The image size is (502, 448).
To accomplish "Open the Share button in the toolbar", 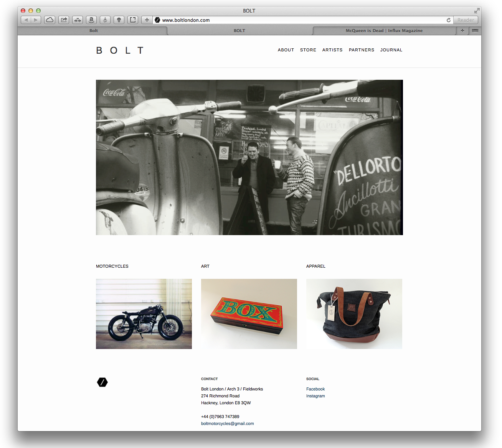I will click(x=64, y=20).
